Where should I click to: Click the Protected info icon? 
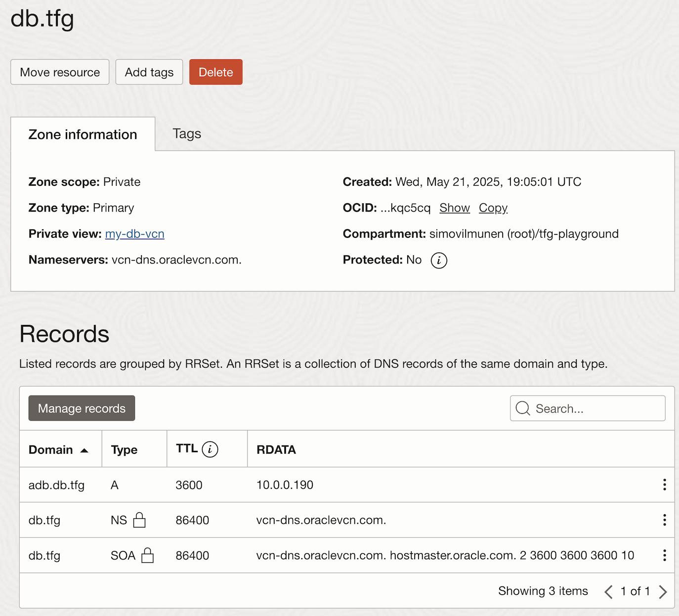439,260
